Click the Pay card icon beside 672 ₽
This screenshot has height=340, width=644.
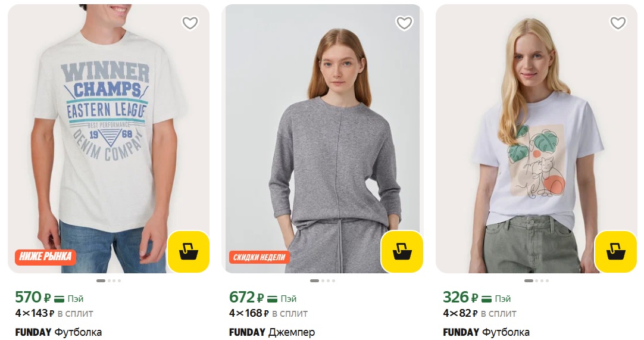point(273,298)
